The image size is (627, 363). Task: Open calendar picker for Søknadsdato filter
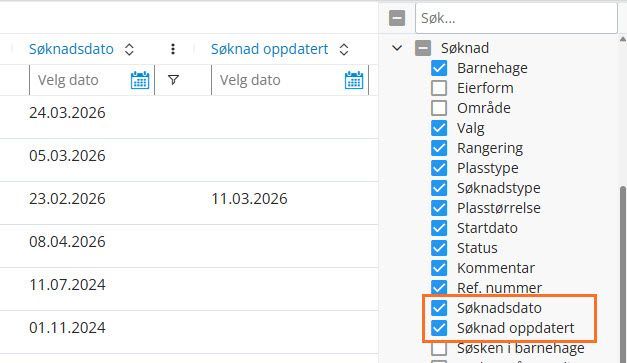(x=140, y=80)
